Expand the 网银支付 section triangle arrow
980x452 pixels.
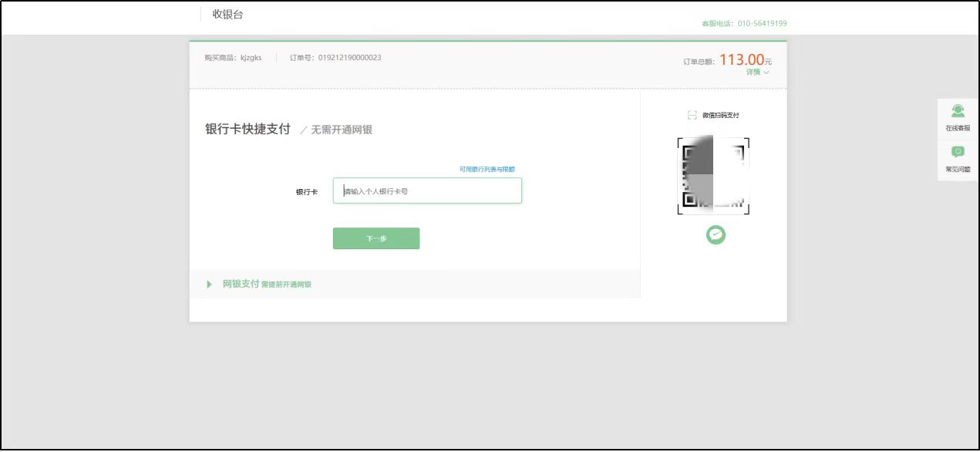click(209, 285)
